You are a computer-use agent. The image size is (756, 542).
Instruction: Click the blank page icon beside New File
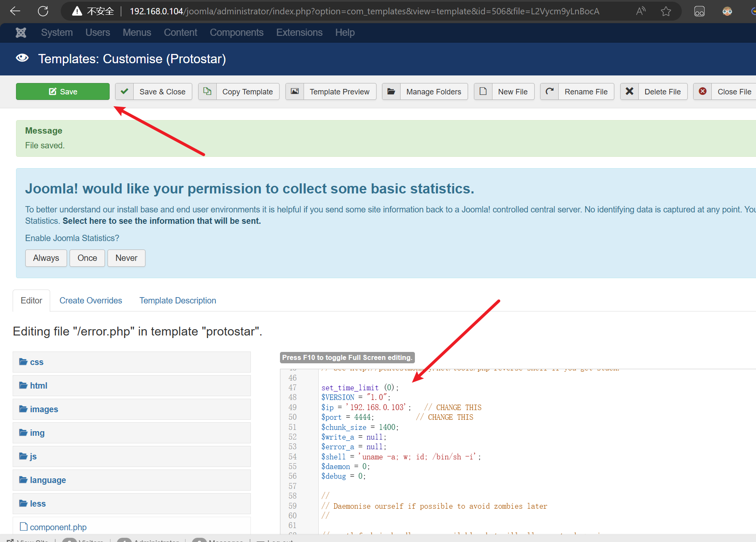point(483,91)
